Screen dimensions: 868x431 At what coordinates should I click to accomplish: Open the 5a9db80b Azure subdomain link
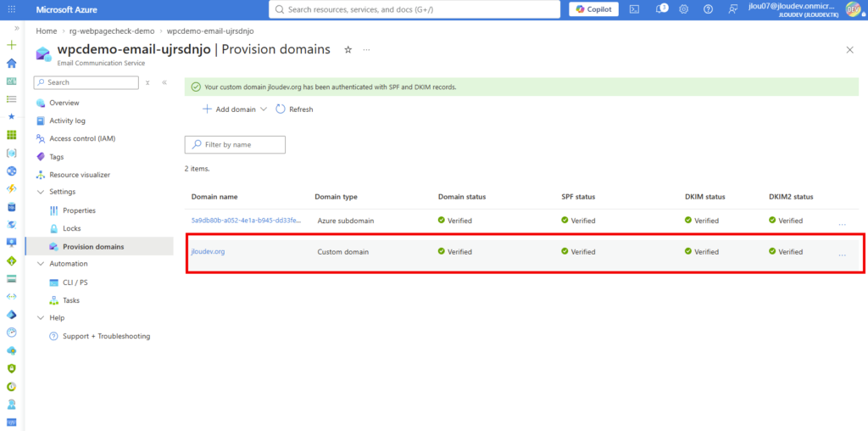[247, 221]
